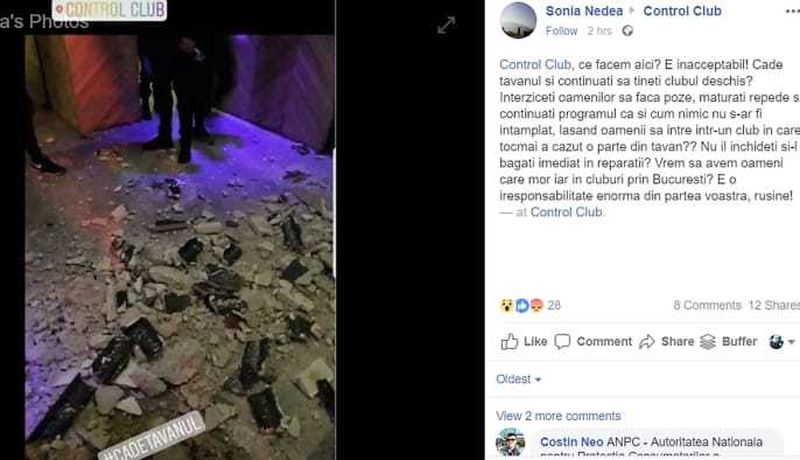Image resolution: width=800 pixels, height=460 pixels.
Task: Click the Share arrow icon
Action: click(647, 341)
